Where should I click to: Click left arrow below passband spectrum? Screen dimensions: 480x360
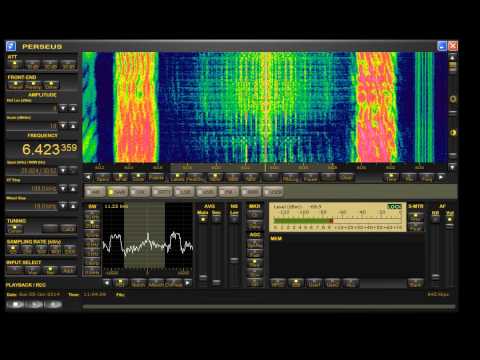point(107,283)
